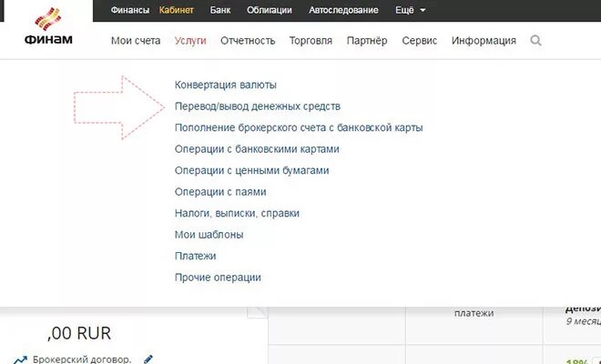
Task: Open the Мои счета tab
Action: coord(136,41)
